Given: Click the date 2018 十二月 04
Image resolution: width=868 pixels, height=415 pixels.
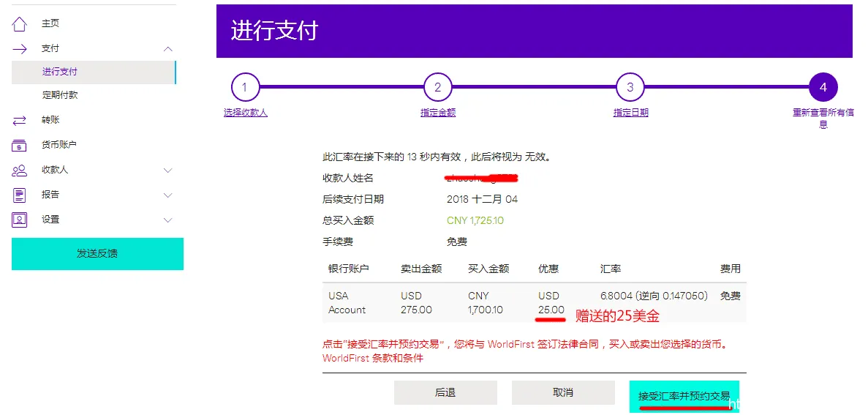Looking at the screenshot, I should (x=482, y=200).
